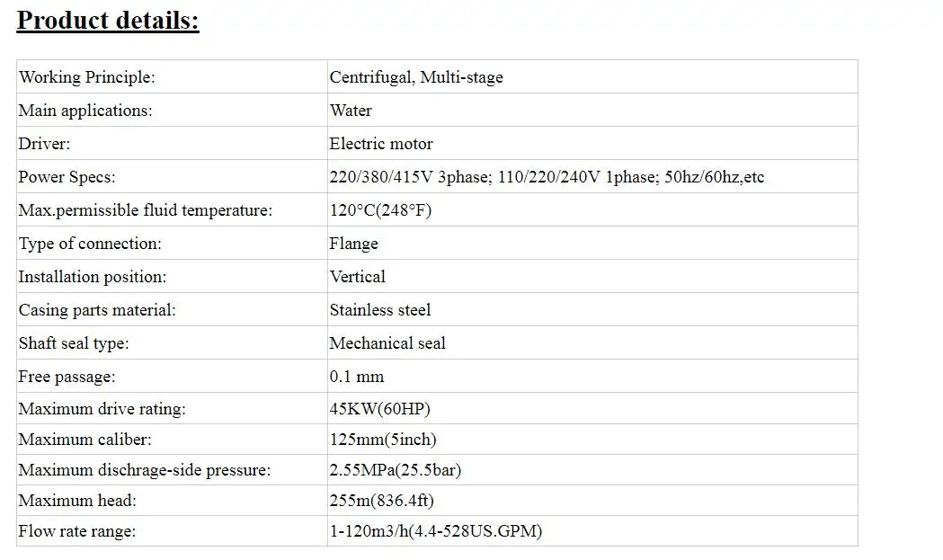
Task: Select the Mechanical seal value
Action: 387,343
